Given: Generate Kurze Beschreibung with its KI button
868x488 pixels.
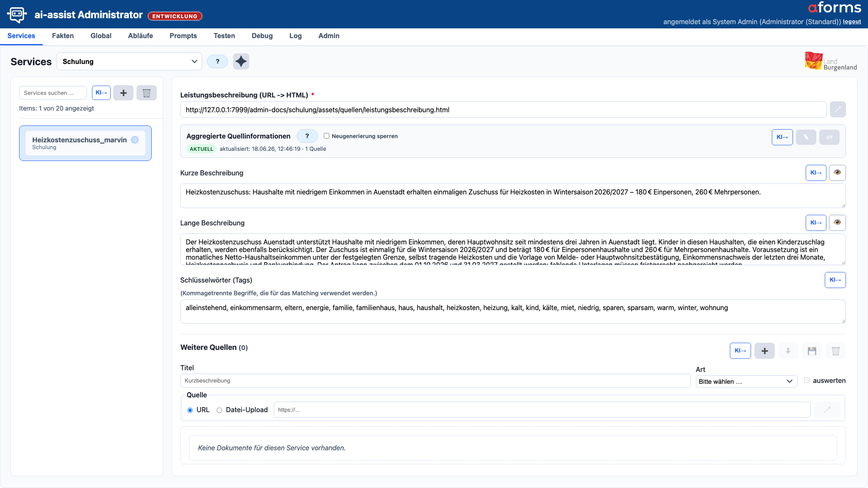Looking at the screenshot, I should tap(816, 173).
